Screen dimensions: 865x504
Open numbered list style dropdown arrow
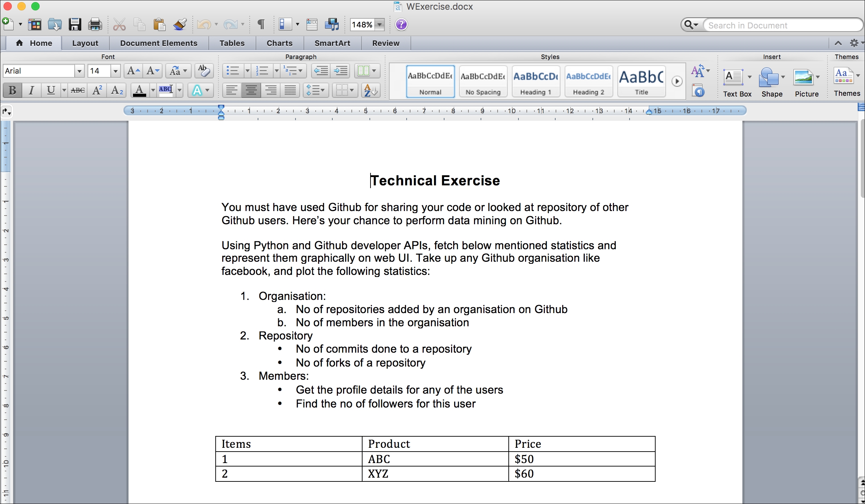pyautogui.click(x=276, y=71)
